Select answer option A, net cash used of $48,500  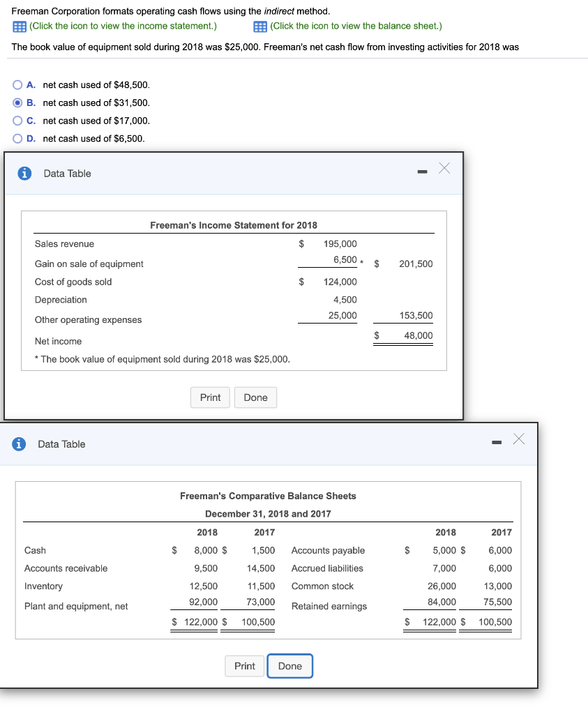coord(17,84)
